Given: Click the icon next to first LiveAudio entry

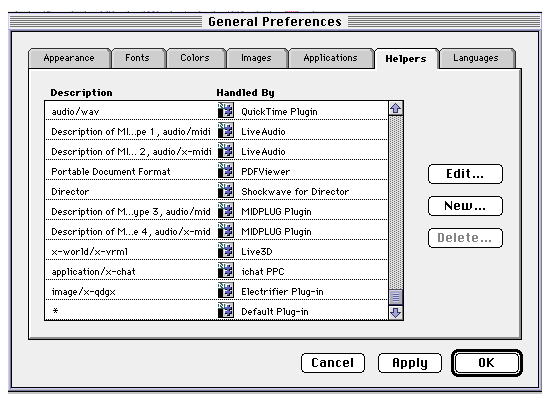Looking at the screenshot, I should [226, 130].
